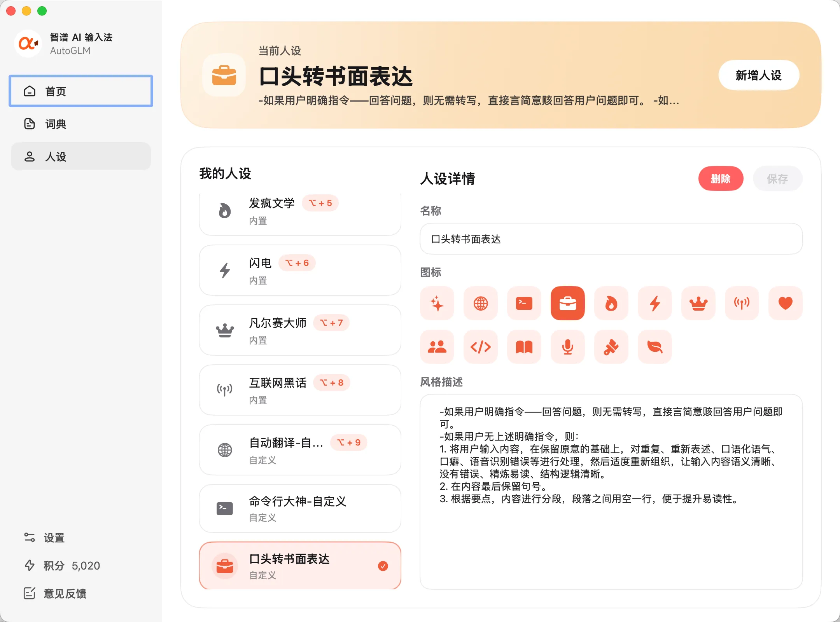Pick the microphone icon in grid

[x=567, y=347]
